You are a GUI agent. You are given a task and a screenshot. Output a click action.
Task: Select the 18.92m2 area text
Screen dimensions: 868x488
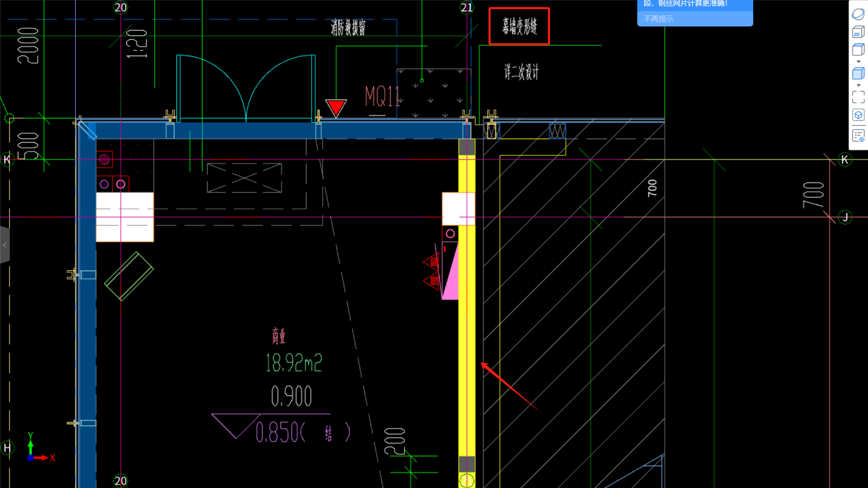(x=294, y=363)
